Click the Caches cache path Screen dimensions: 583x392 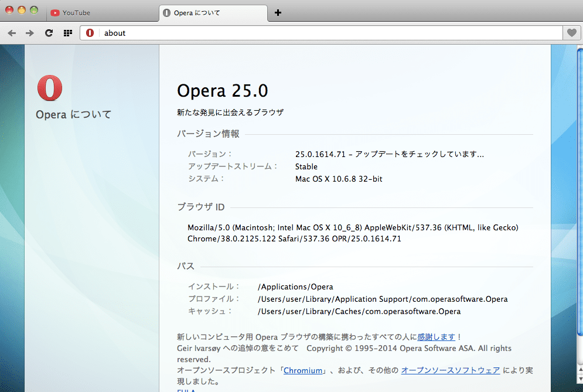[x=359, y=312]
